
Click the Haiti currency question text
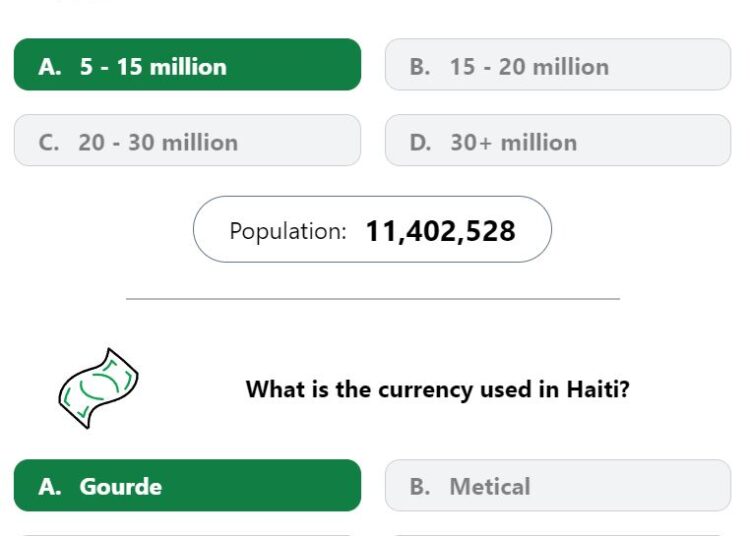pos(437,389)
